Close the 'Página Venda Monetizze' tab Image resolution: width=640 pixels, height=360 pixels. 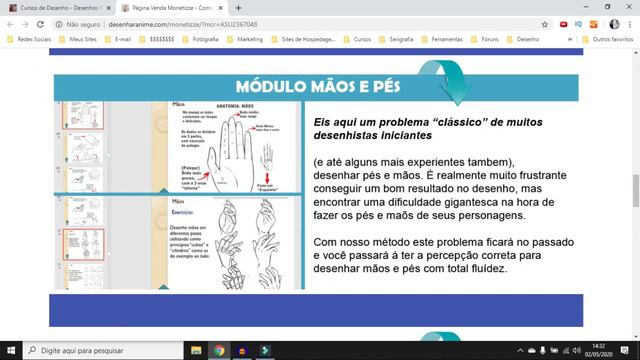220,8
